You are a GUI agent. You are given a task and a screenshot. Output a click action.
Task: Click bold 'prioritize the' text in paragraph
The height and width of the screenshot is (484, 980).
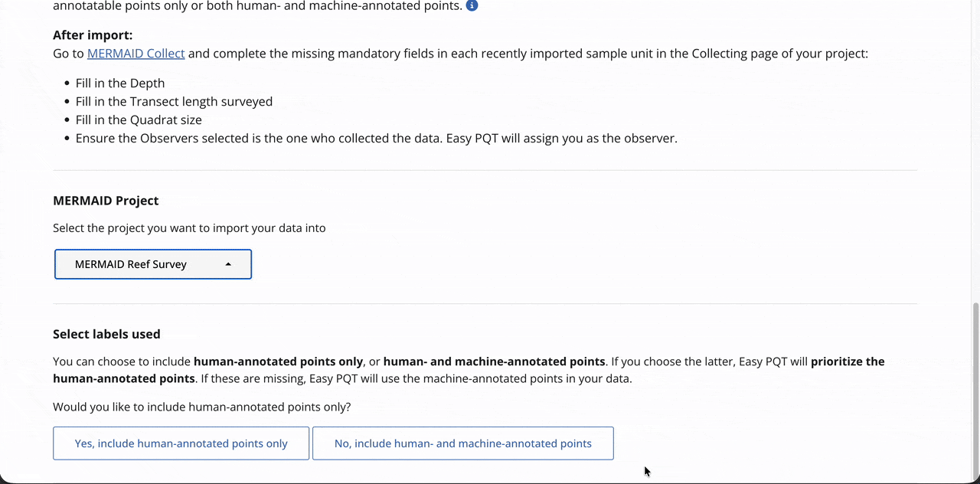point(848,361)
